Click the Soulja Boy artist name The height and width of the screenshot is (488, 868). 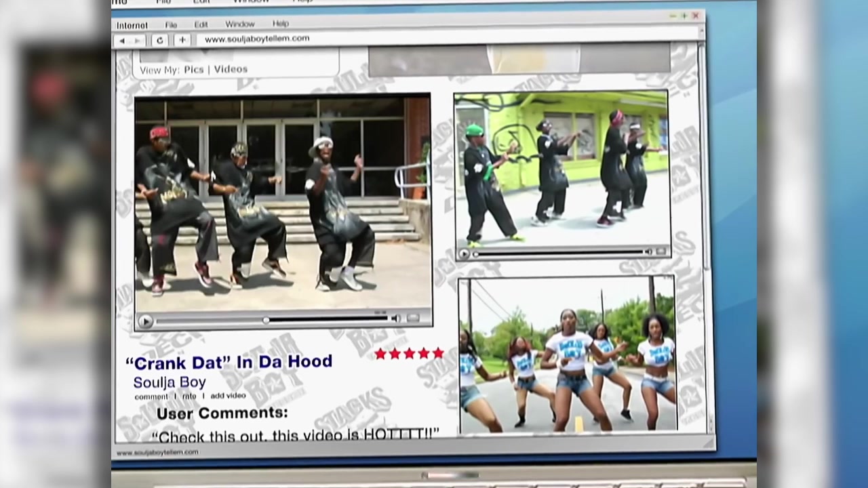170,382
